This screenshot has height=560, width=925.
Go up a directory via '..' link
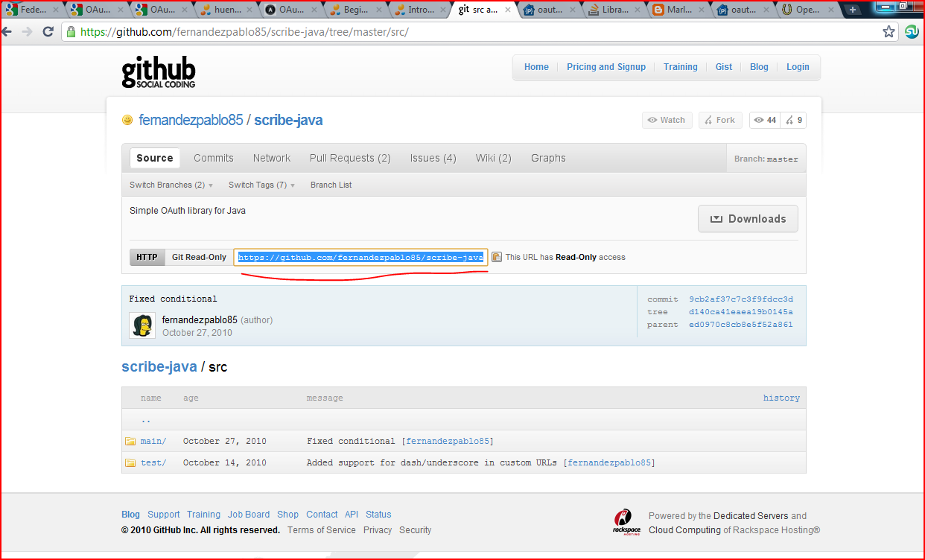pyautogui.click(x=146, y=419)
